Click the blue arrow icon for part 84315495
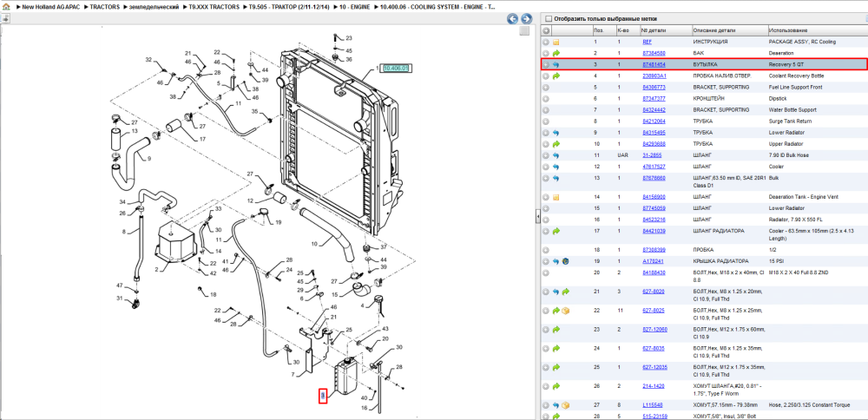 click(x=556, y=133)
